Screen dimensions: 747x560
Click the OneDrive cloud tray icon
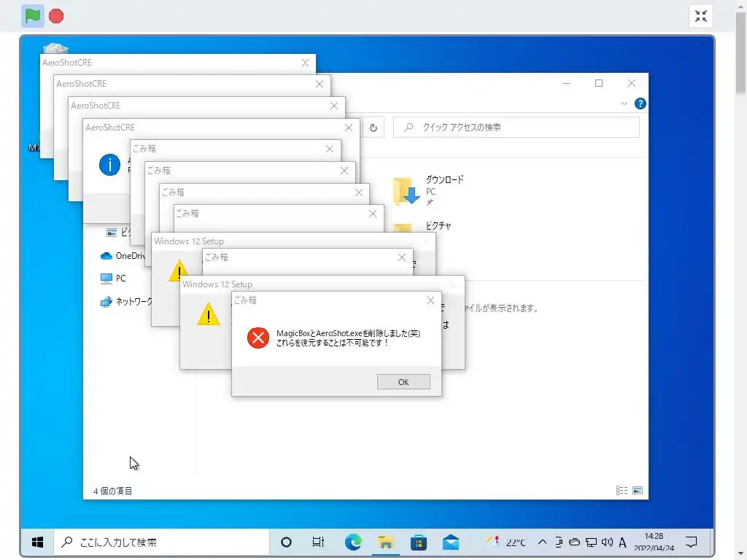tap(575, 542)
